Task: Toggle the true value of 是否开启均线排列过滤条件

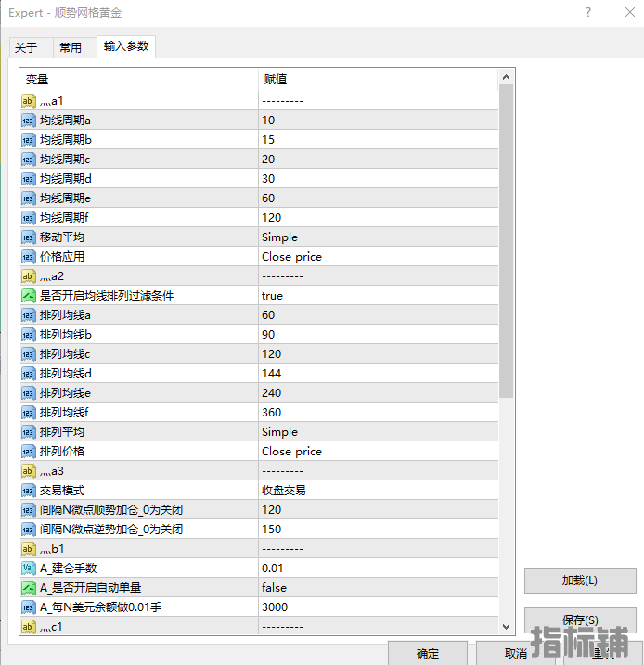Action: (378, 296)
